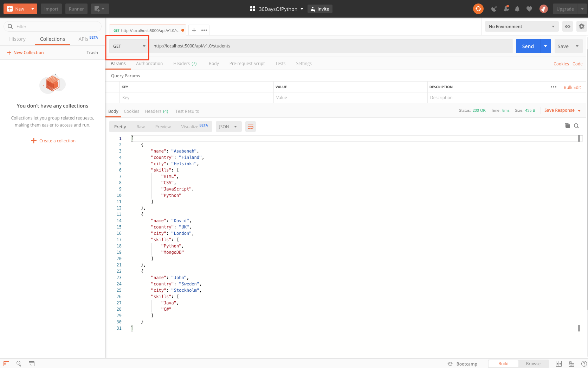This screenshot has width=588, height=368.
Task: Click the wrap lines icon beside JSON
Action: pos(251,127)
